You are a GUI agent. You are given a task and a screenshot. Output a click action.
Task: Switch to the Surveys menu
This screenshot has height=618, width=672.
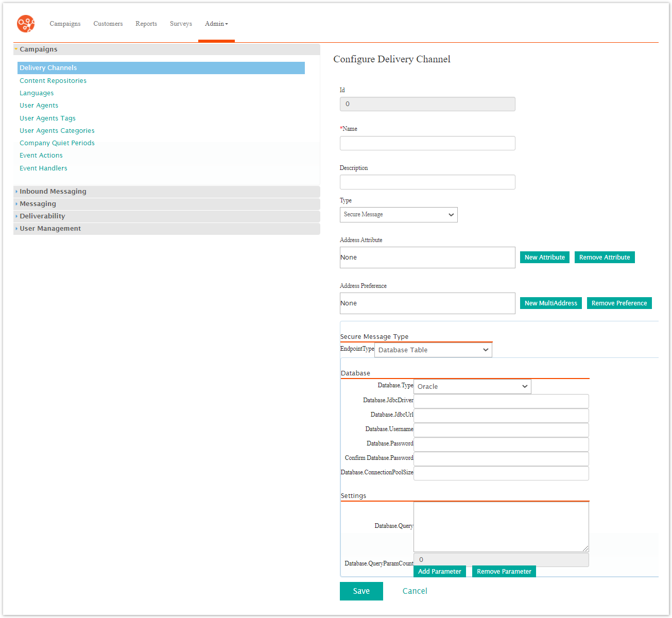click(x=181, y=24)
